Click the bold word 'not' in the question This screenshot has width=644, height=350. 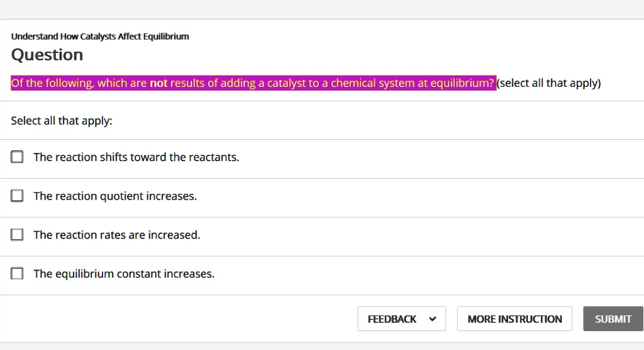[158, 83]
